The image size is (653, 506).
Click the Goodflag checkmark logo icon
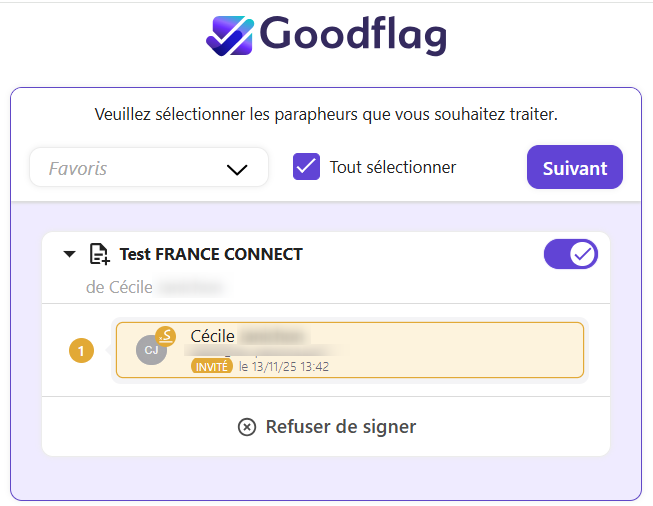(x=231, y=35)
